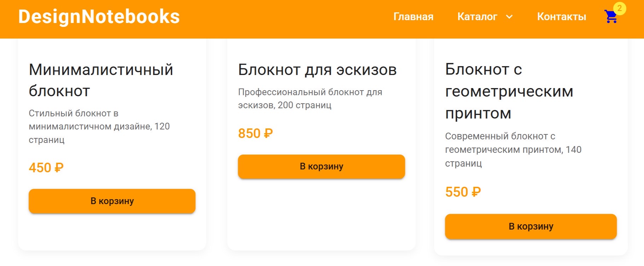Open the Каталог menu item
644x266 pixels.
tap(477, 17)
